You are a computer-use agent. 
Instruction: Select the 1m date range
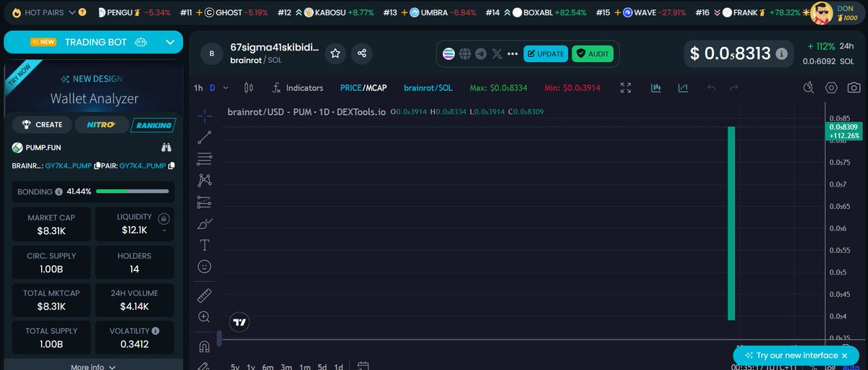[305, 367]
